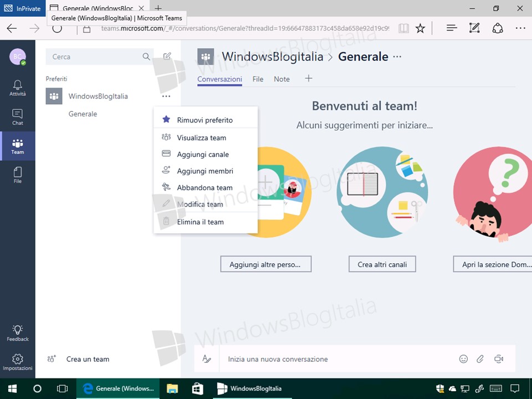Click Crea un team link
The height and width of the screenshot is (399, 532).
pos(88,359)
